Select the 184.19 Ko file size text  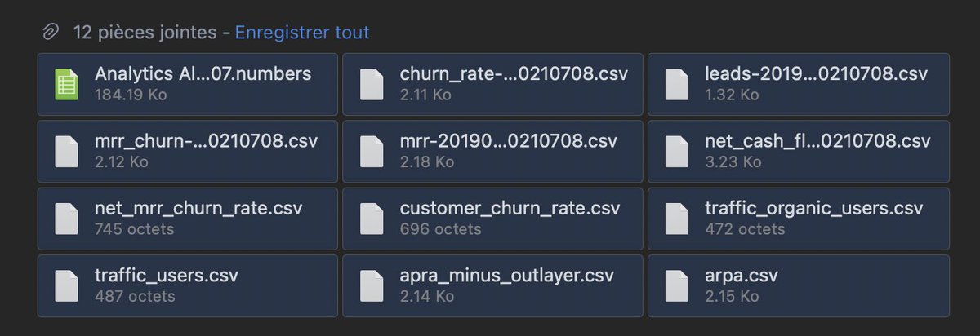click(x=131, y=95)
